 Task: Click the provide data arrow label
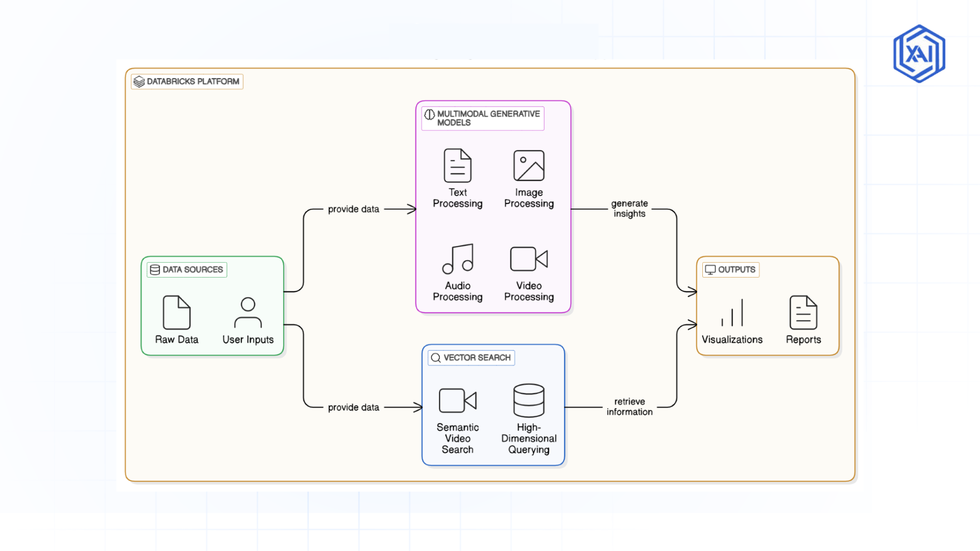[x=354, y=209]
